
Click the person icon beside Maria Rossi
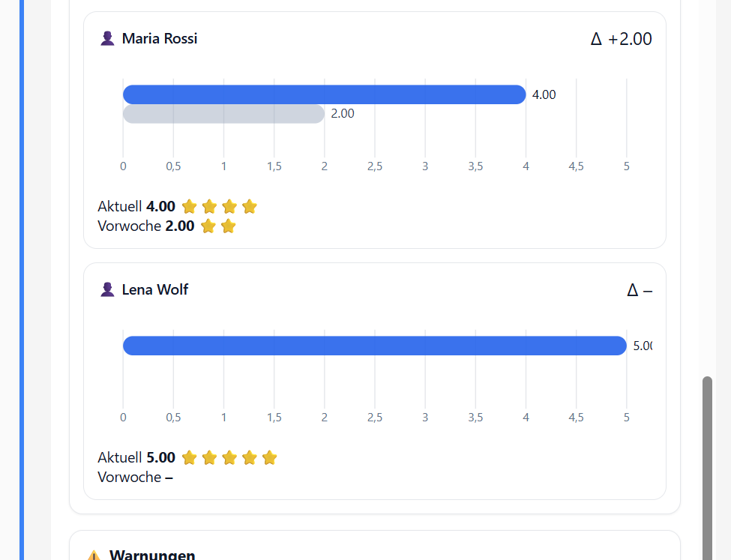106,38
